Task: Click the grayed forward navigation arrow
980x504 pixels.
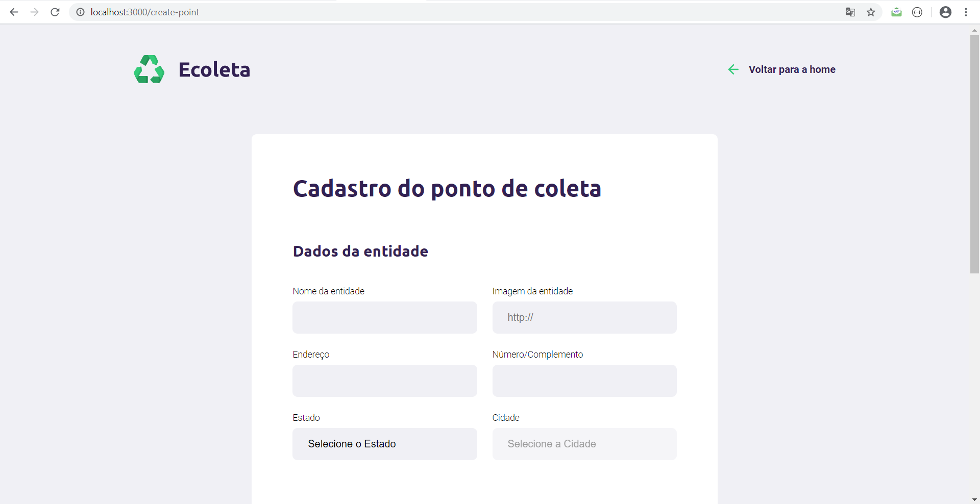Action: [x=34, y=12]
